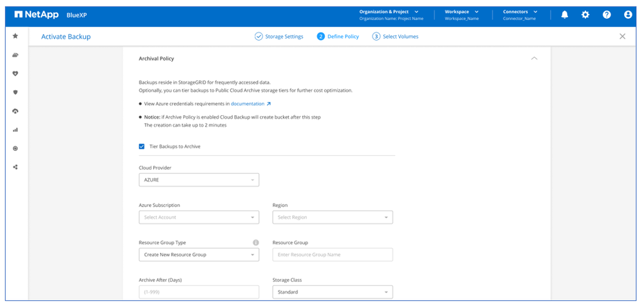The height and width of the screenshot is (306, 644).
Task: Open the Select Region dropdown
Action: coord(332,217)
